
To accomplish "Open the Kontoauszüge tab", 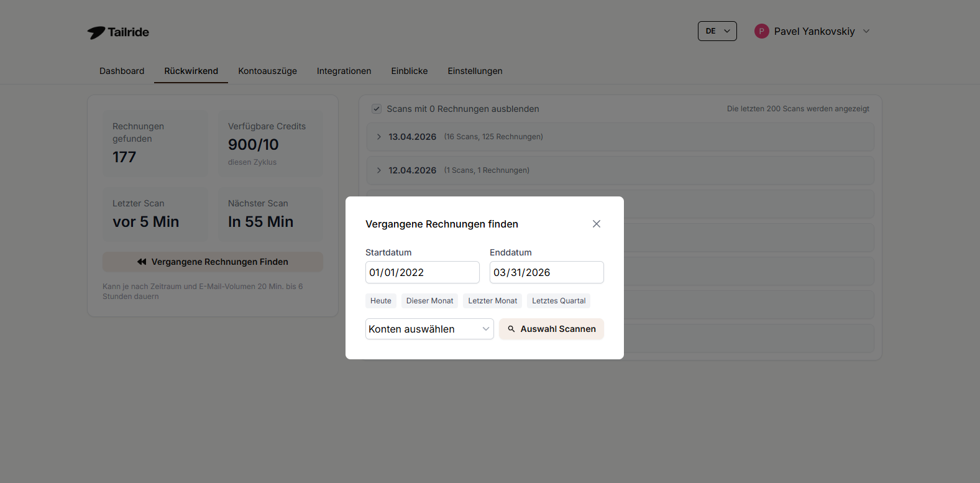I will [267, 71].
